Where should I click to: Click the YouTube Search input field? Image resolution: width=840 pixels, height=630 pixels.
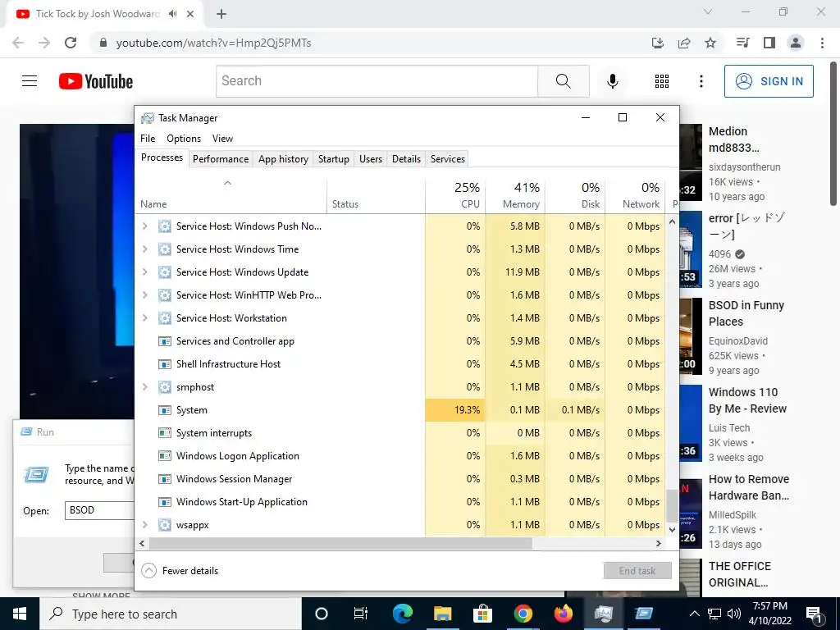tap(377, 81)
